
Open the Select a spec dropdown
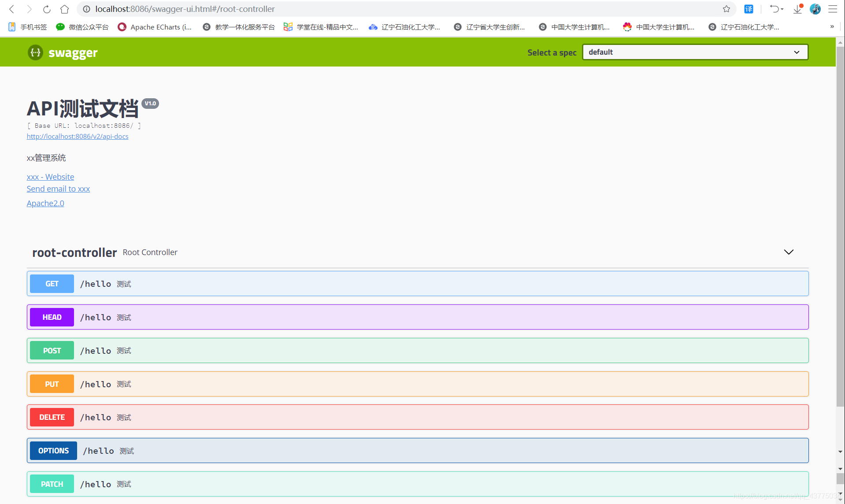click(695, 52)
